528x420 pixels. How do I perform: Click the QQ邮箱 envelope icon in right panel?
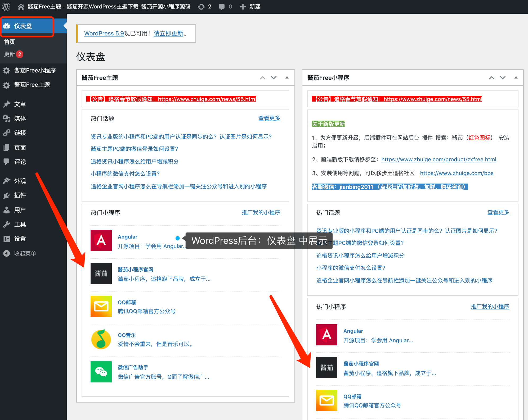327,400
